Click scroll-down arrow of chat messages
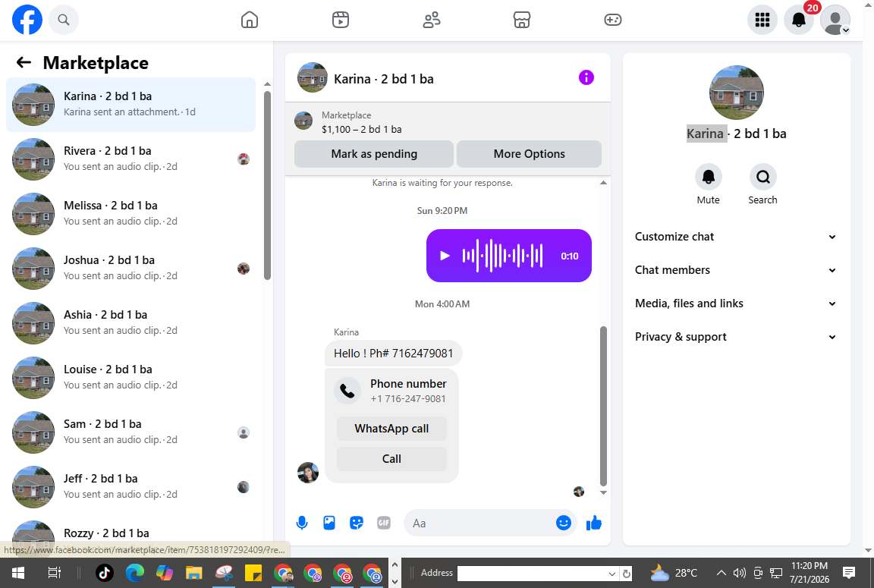874x588 pixels. 603,492
